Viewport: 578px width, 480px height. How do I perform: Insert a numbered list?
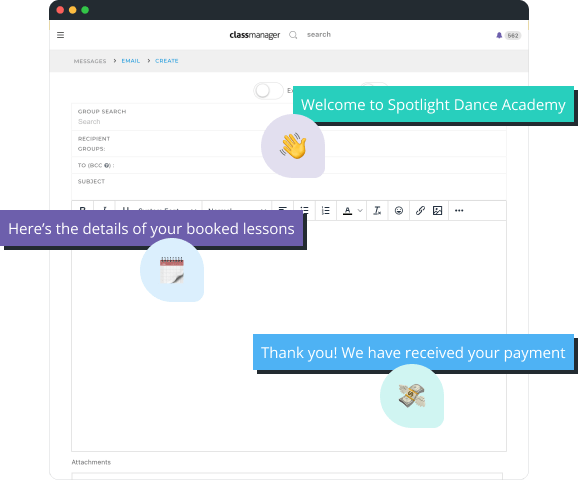[x=325, y=211]
